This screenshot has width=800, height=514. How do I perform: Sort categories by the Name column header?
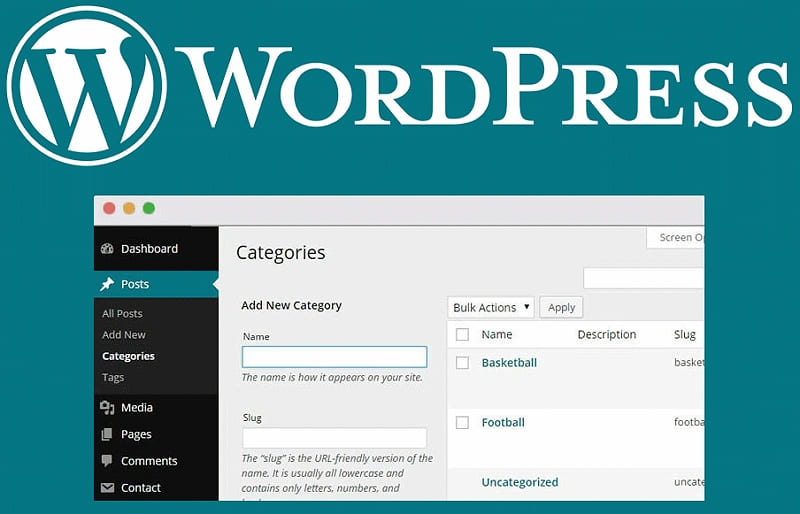tap(496, 334)
